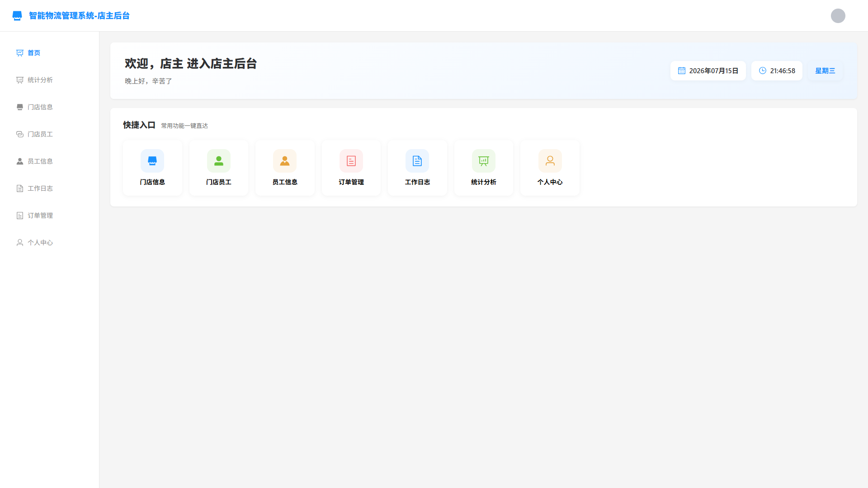Screen dimensions: 868x488
Task: Click the date text 2026年07月15日
Action: click(714, 71)
